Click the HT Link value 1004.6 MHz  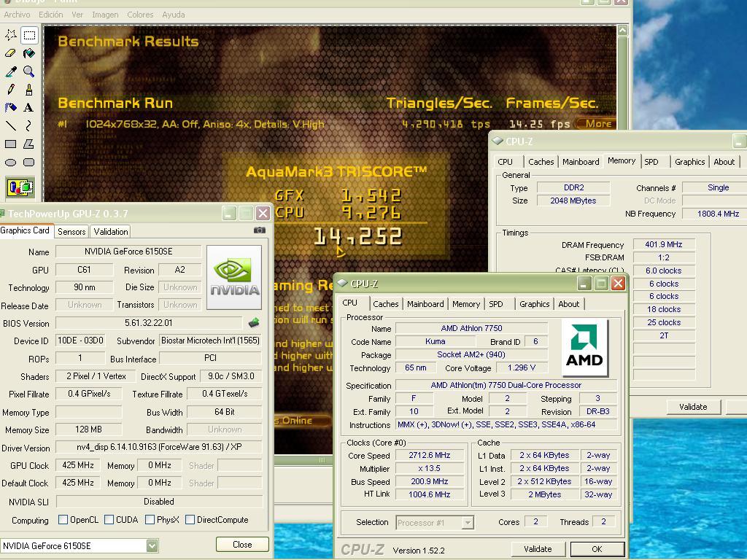coord(429,494)
